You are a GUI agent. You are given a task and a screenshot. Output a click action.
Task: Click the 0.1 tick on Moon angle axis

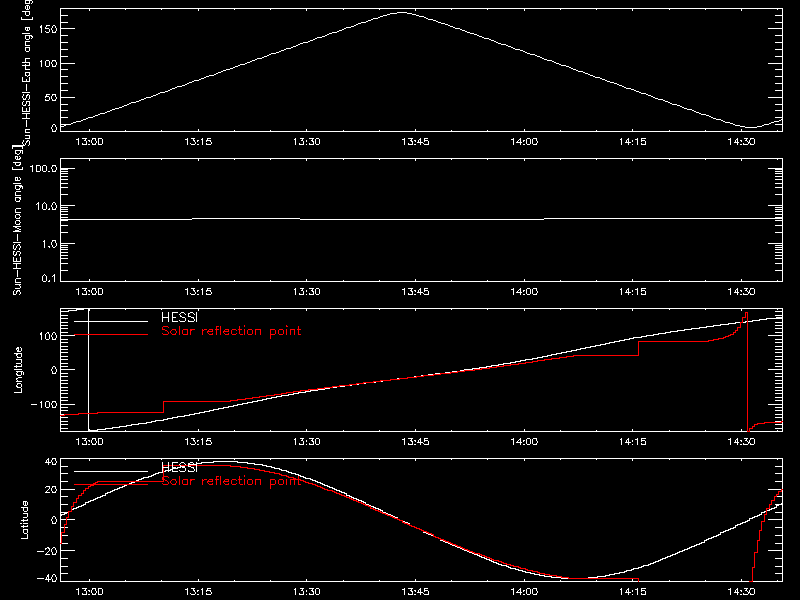click(48, 278)
